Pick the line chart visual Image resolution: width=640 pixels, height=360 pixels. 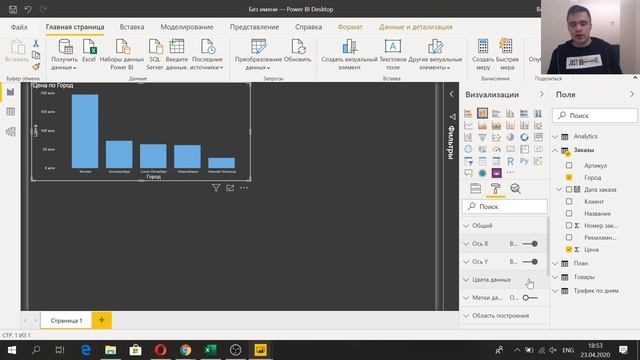point(468,125)
